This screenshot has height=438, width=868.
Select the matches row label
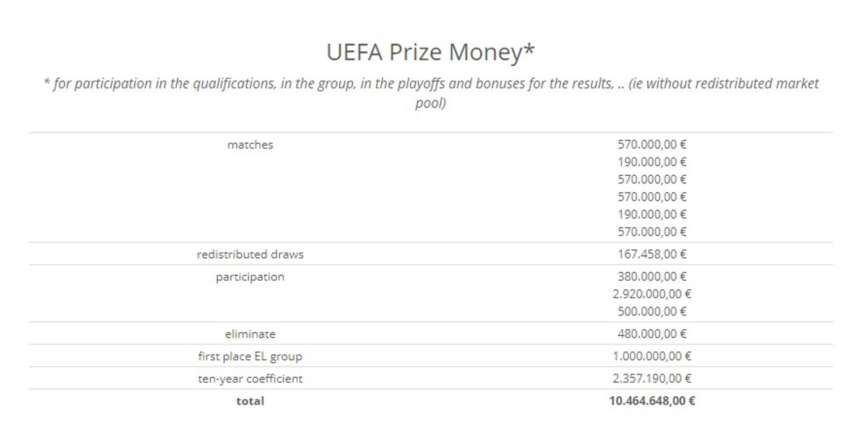click(x=250, y=145)
